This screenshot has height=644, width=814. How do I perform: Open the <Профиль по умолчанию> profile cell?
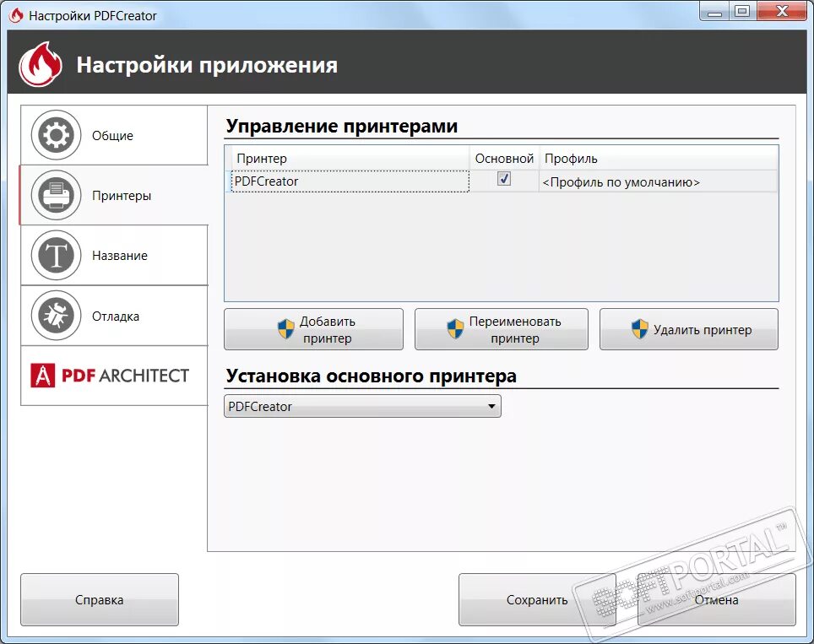[659, 182]
